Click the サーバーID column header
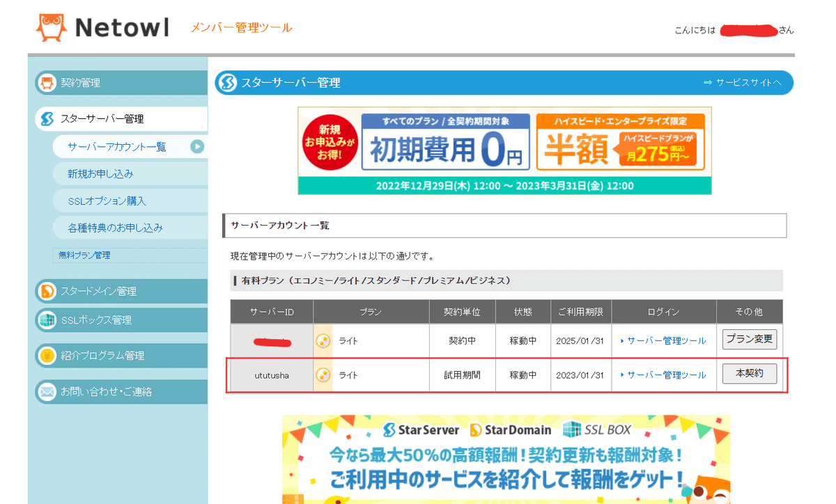The height and width of the screenshot is (504, 836). click(x=272, y=311)
